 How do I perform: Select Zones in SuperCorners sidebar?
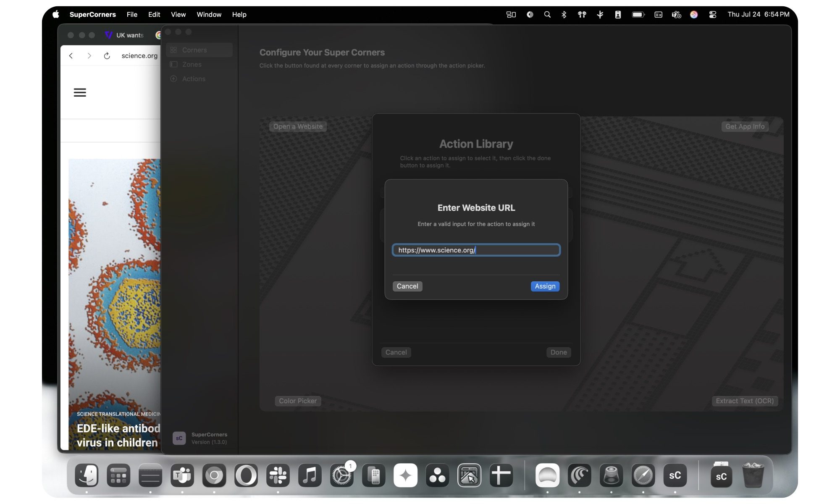199,64
